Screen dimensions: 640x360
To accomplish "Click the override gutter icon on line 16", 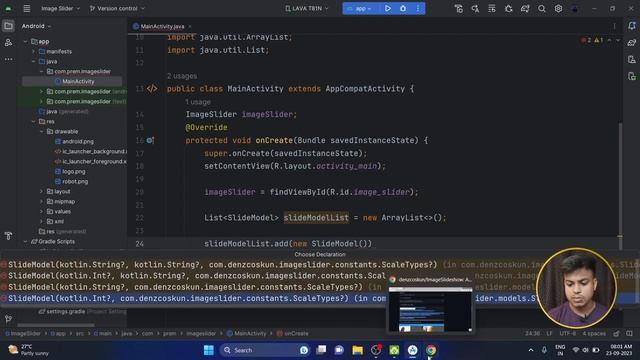I will click(150, 140).
